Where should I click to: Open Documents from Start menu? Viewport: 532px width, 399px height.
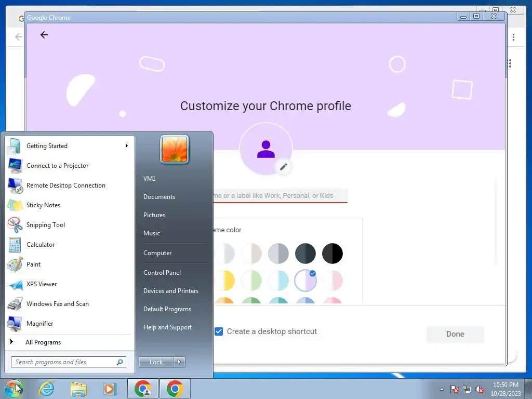(159, 197)
